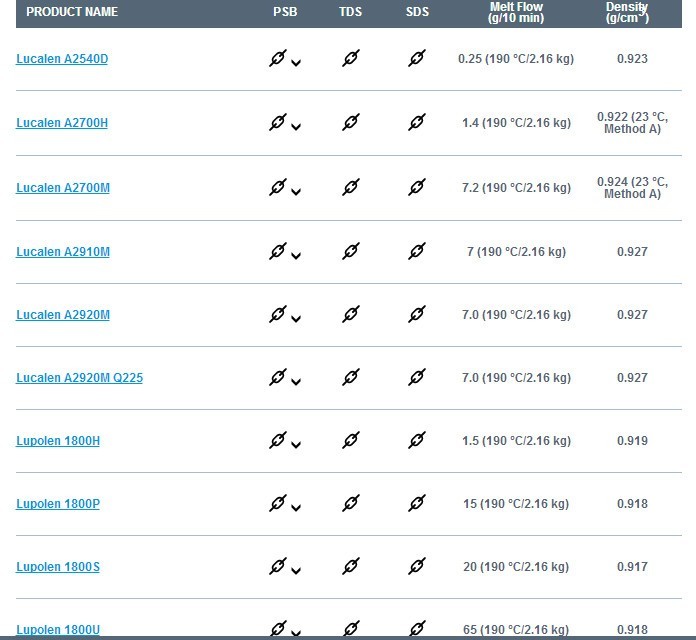The height and width of the screenshot is (640, 696).
Task: Open the Lupolen 1800S product link
Action: click(58, 567)
